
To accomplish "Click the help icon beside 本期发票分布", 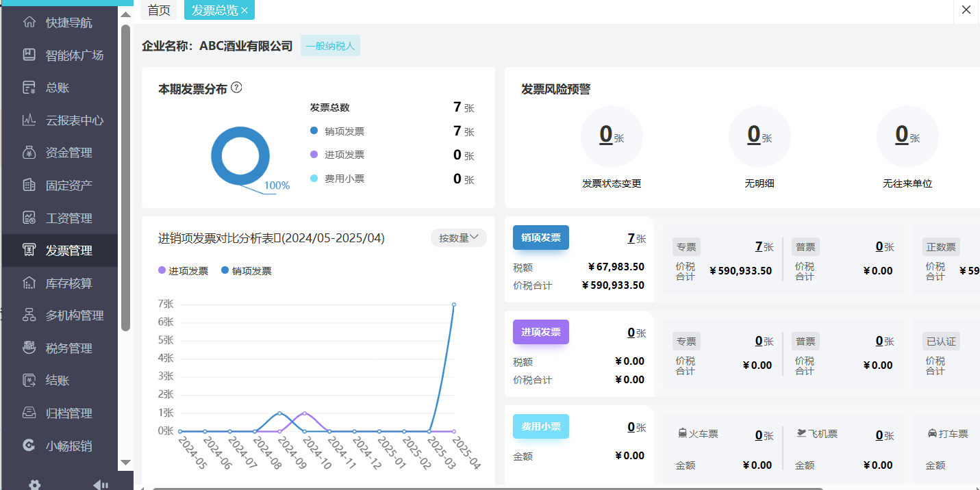I will [x=236, y=88].
